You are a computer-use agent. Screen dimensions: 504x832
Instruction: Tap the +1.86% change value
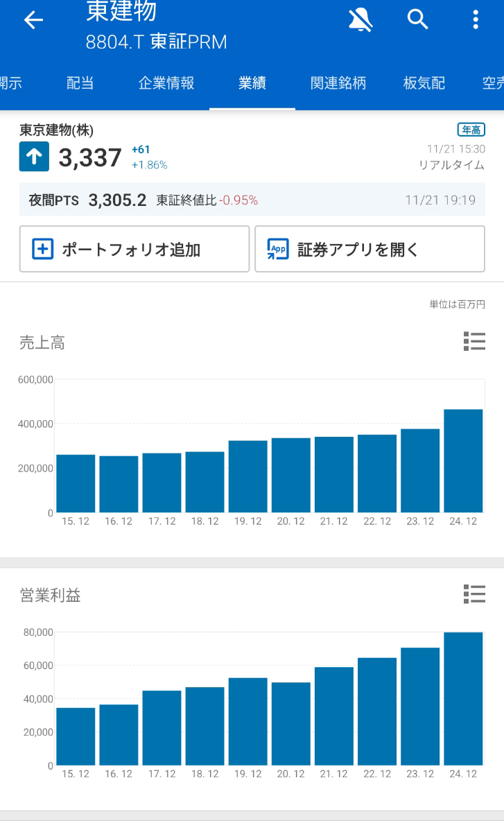click(150, 165)
